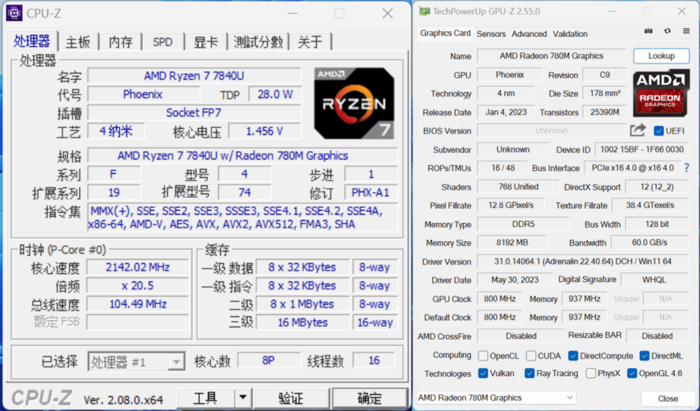Click the 线程数 value 16
This screenshot has height=411, width=700.
point(374,361)
